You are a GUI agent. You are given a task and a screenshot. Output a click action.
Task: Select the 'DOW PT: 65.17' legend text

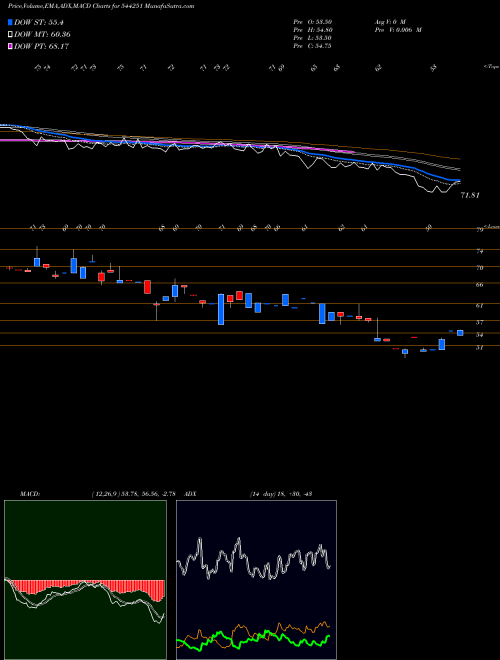click(x=42, y=46)
